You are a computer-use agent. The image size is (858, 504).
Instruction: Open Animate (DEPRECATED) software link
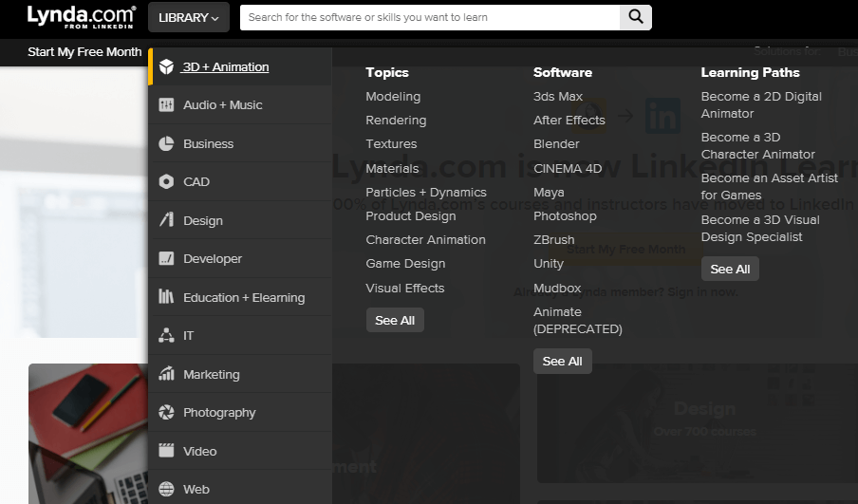click(578, 320)
